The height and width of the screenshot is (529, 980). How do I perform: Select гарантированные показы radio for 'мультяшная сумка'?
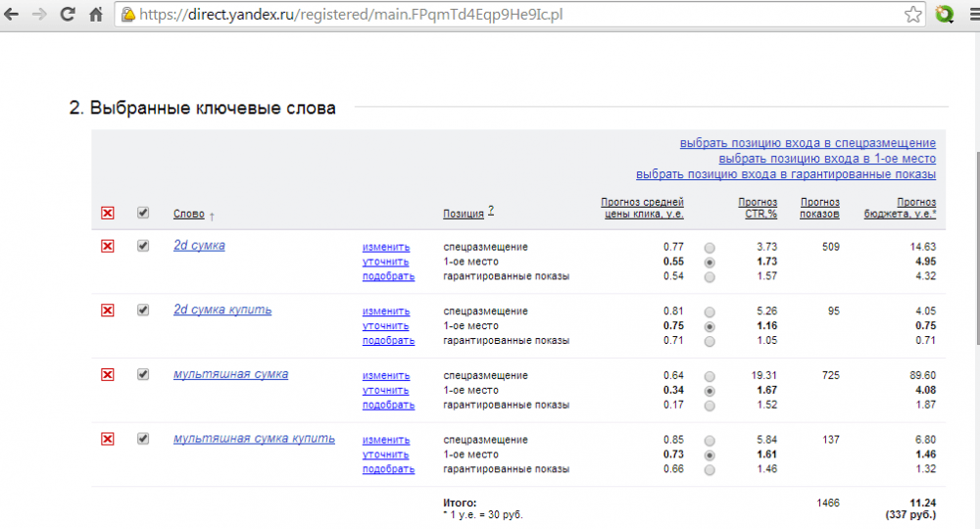click(x=710, y=406)
